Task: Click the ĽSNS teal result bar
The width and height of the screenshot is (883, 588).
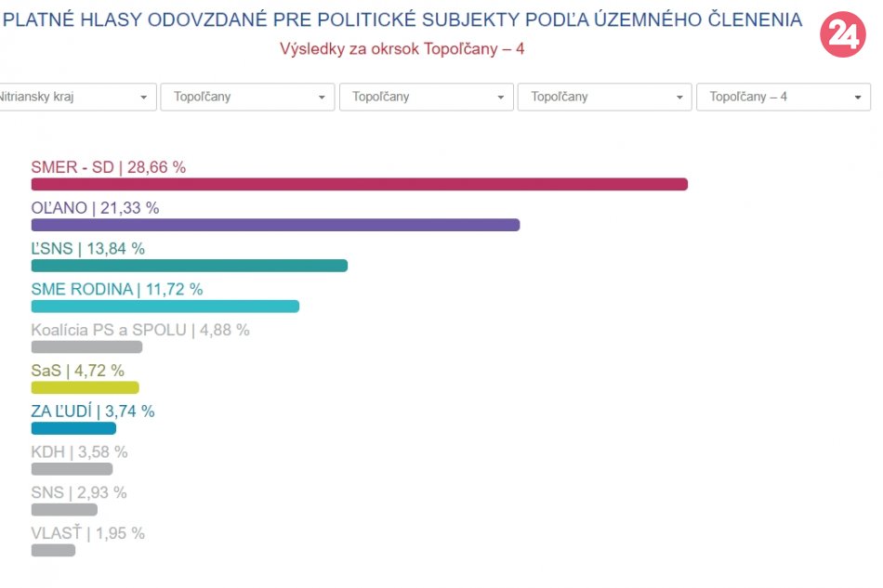Action: pyautogui.click(x=189, y=266)
